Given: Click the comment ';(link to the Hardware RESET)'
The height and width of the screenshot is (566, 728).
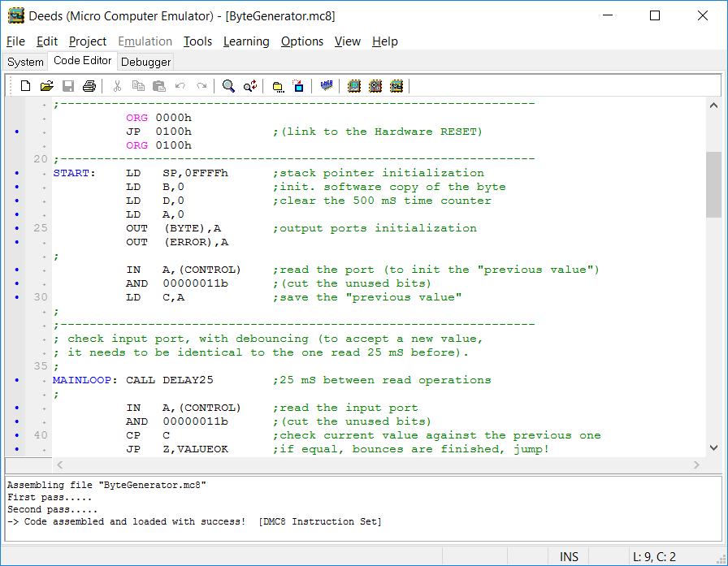Looking at the screenshot, I should coord(378,132).
